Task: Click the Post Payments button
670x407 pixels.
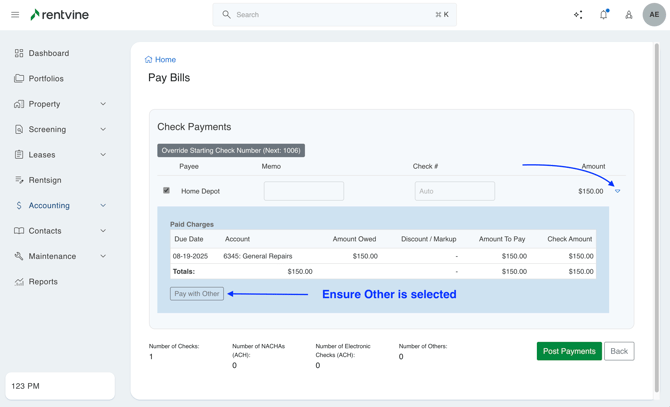Action: click(x=569, y=351)
